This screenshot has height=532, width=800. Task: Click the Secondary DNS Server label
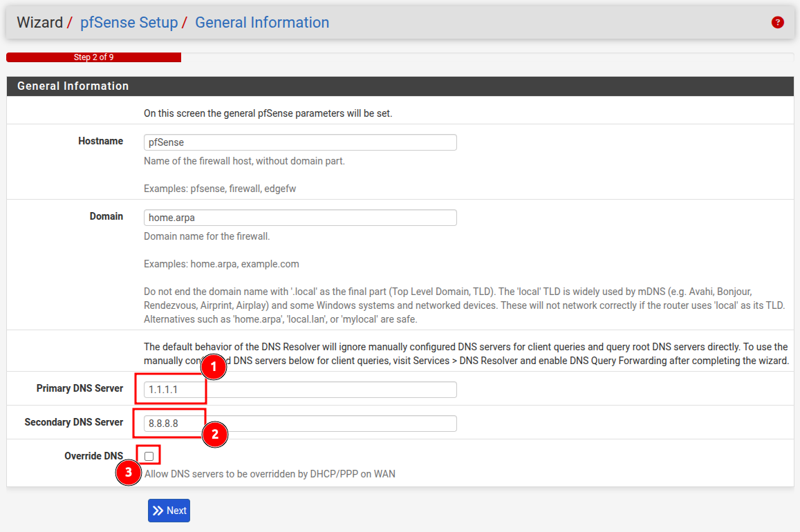coord(74,422)
